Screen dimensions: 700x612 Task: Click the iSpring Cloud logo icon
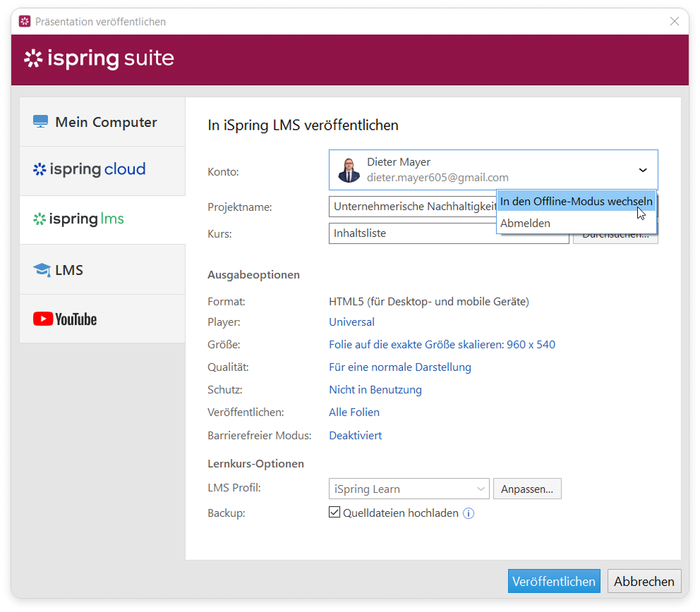[x=40, y=169]
